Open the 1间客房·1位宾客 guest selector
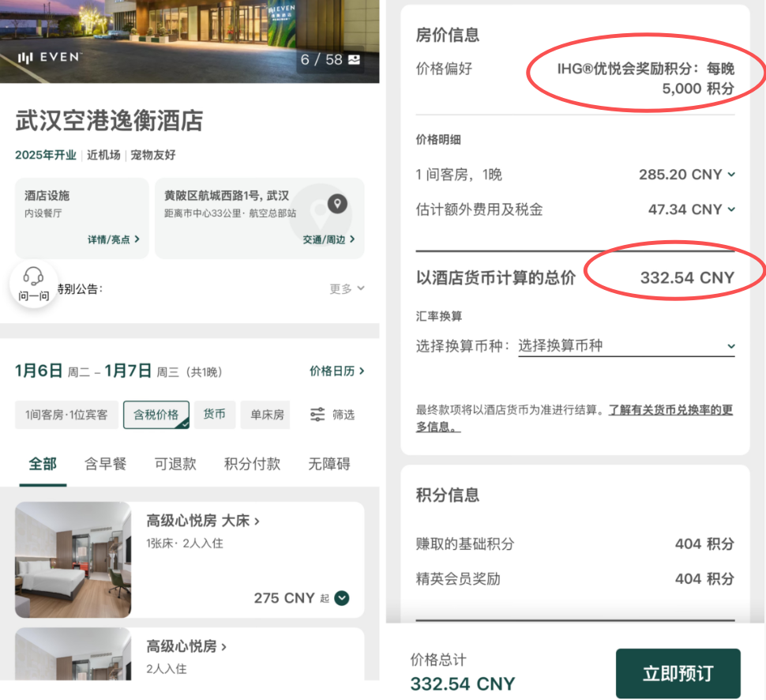Viewport: 766px width, 700px height. point(66,415)
